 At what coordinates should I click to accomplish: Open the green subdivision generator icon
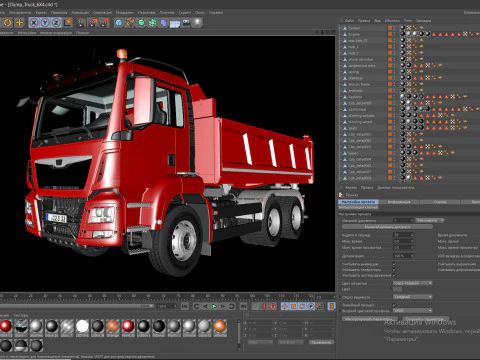(141, 23)
